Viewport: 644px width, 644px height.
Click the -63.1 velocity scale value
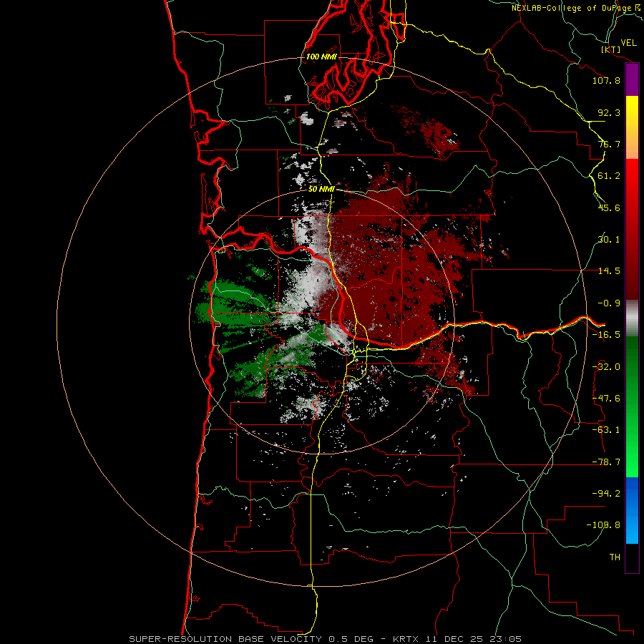[x=606, y=430]
